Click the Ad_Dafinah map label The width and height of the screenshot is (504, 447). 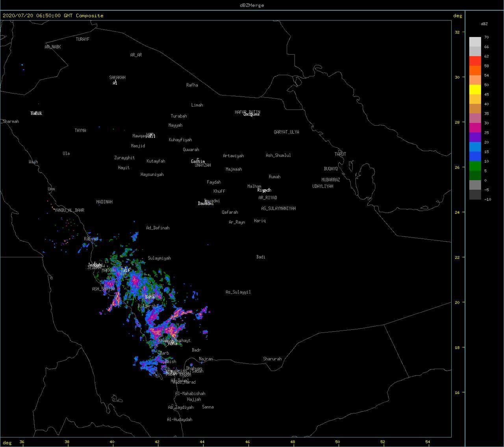tap(158, 228)
